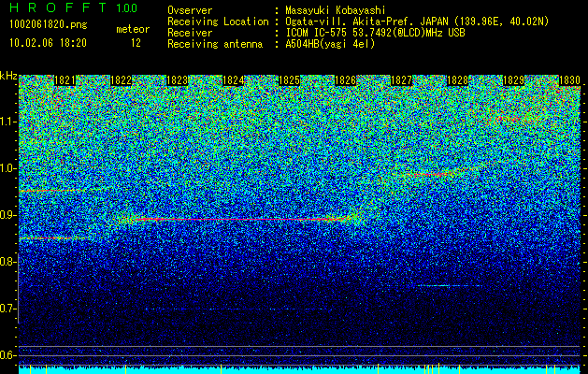Select the meteor count value 12

click(136, 43)
